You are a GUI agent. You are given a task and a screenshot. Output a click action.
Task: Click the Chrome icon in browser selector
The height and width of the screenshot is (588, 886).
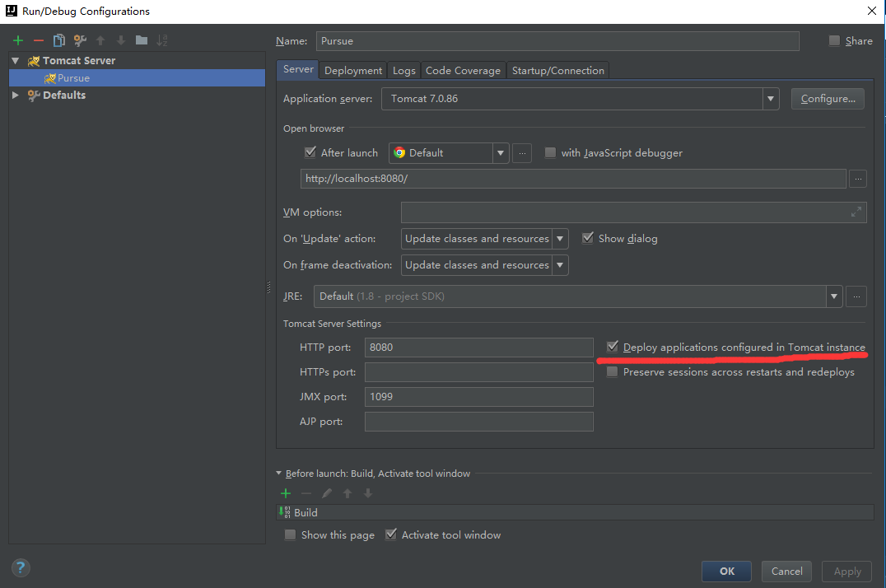pyautogui.click(x=399, y=152)
